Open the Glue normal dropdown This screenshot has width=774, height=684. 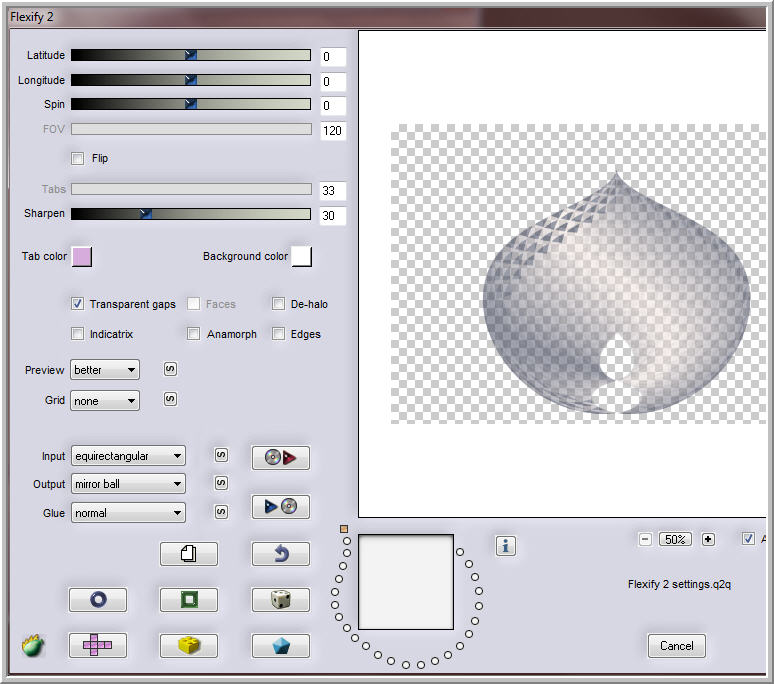click(x=128, y=512)
